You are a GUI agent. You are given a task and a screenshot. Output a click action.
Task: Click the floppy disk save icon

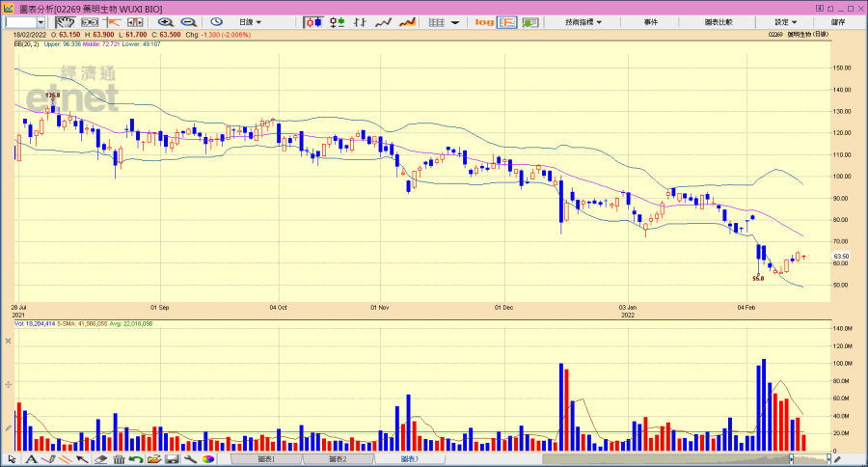tap(171, 459)
